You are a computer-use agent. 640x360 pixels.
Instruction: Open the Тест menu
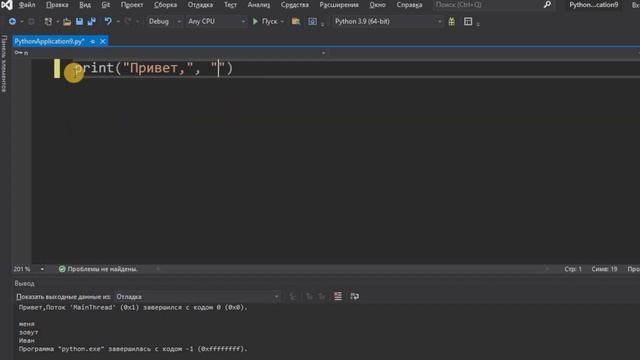pos(230,5)
